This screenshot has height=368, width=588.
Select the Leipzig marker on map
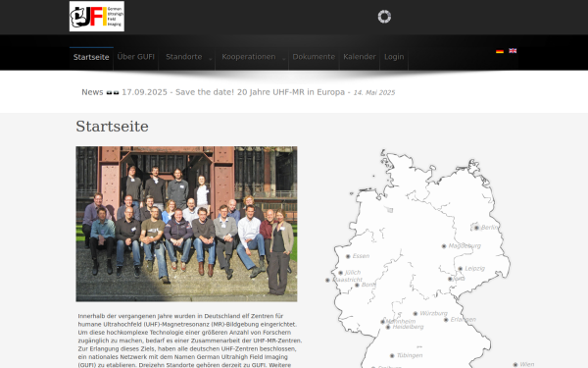tap(461, 269)
